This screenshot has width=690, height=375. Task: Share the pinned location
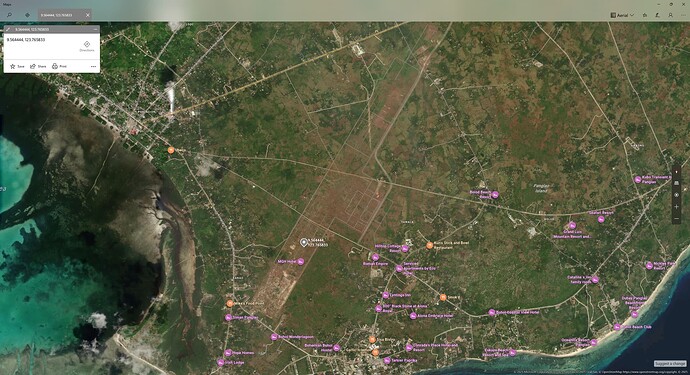38,66
